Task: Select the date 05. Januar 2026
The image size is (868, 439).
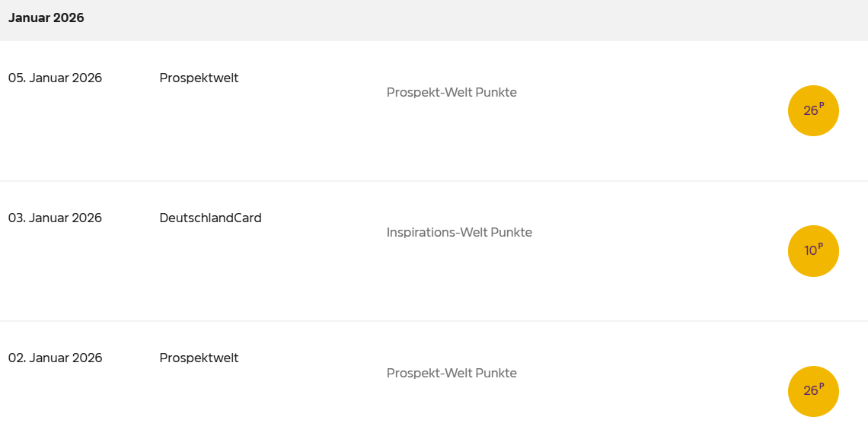Action: [55, 78]
